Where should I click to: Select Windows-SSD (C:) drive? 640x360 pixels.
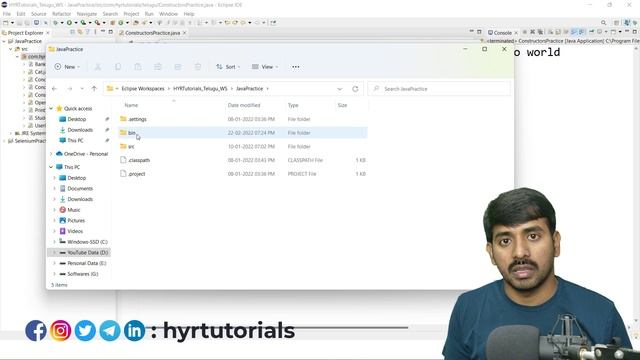coord(84,242)
